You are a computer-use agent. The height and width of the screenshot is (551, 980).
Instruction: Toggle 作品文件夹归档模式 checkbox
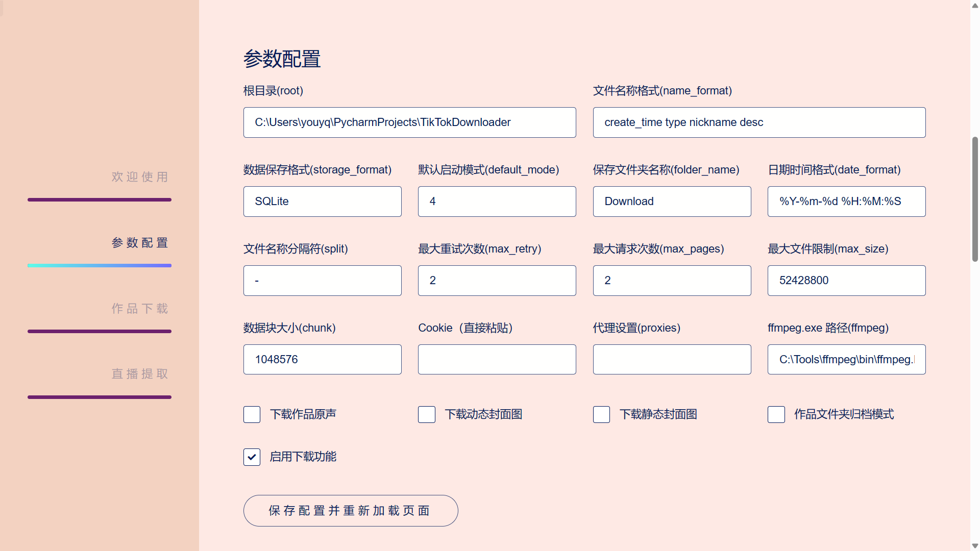(x=775, y=414)
